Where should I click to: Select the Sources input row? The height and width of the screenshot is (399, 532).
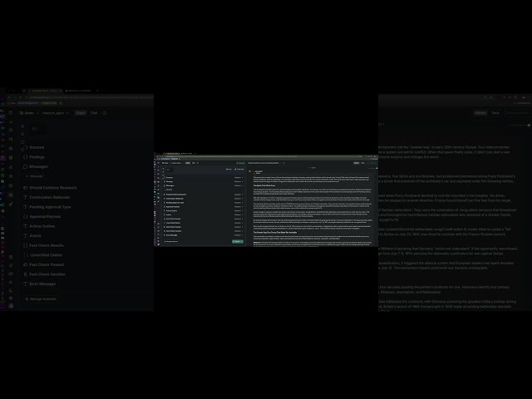point(203,177)
